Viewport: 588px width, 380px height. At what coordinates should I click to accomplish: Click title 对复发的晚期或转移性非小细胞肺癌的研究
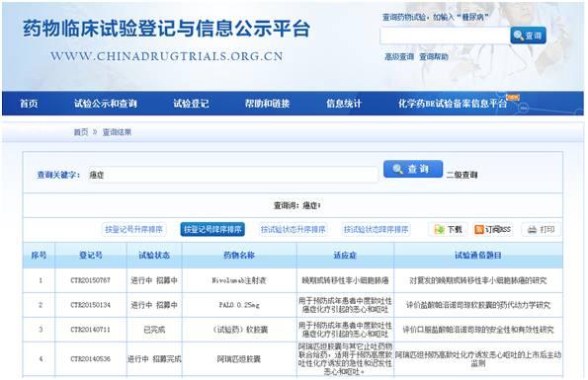click(x=478, y=280)
